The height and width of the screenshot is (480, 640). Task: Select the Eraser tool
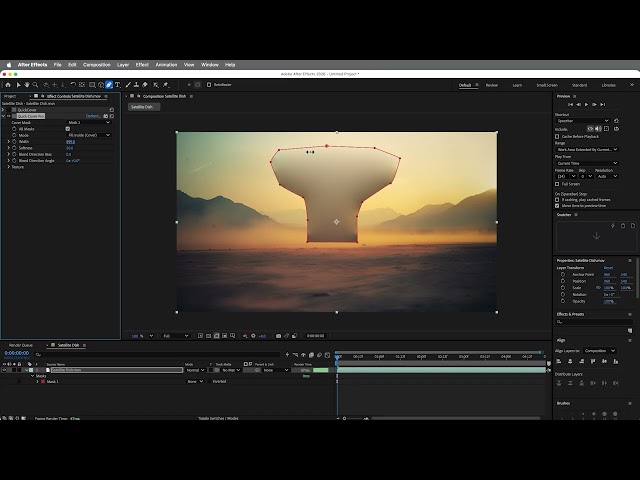click(145, 85)
